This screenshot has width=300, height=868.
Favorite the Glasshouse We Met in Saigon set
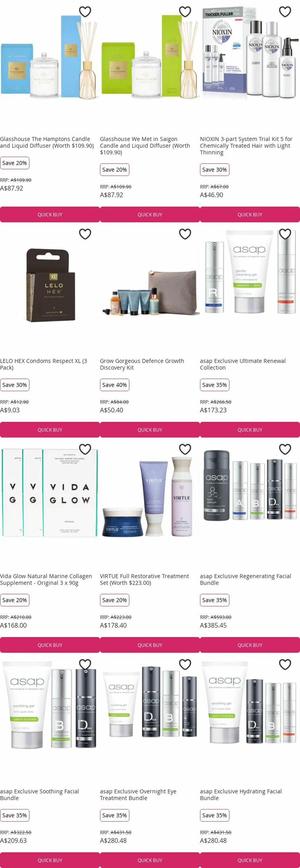click(185, 12)
